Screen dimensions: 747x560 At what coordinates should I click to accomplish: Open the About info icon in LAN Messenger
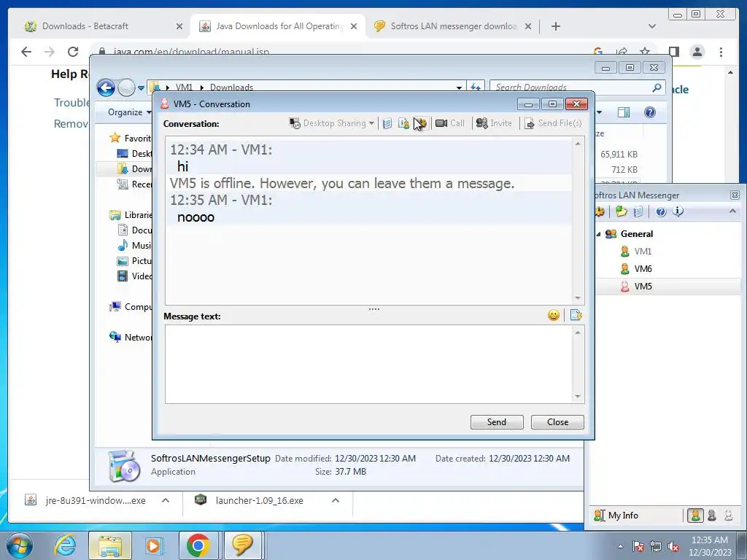click(678, 211)
